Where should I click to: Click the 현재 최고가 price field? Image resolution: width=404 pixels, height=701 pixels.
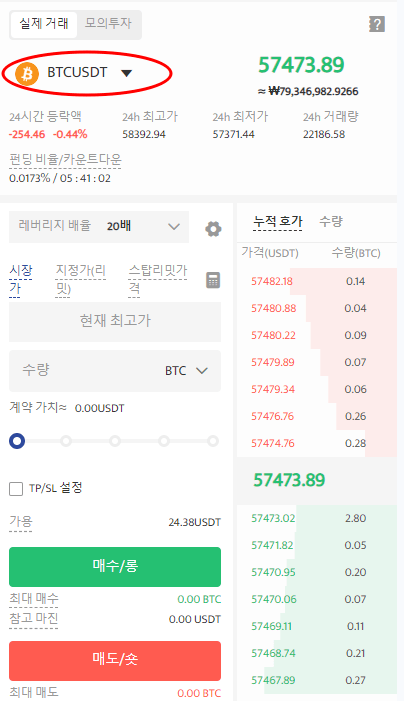point(115,321)
